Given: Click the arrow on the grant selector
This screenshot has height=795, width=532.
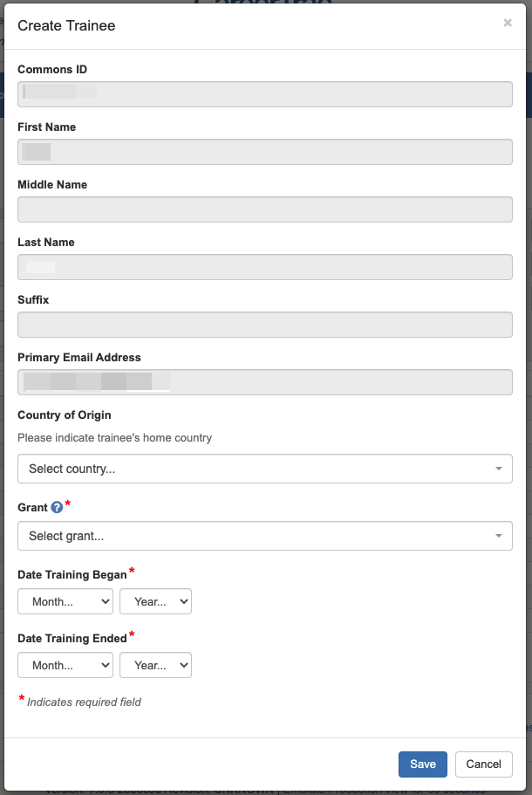Looking at the screenshot, I should [498, 536].
